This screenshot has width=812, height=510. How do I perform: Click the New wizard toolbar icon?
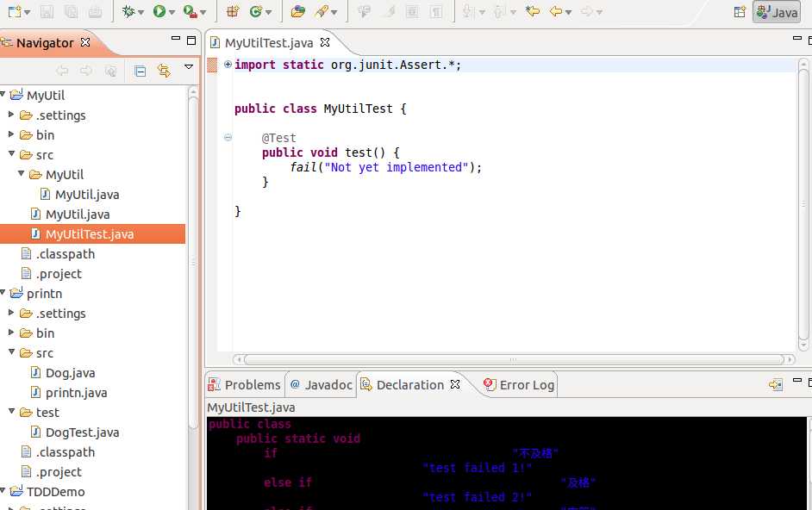pyautogui.click(x=14, y=11)
